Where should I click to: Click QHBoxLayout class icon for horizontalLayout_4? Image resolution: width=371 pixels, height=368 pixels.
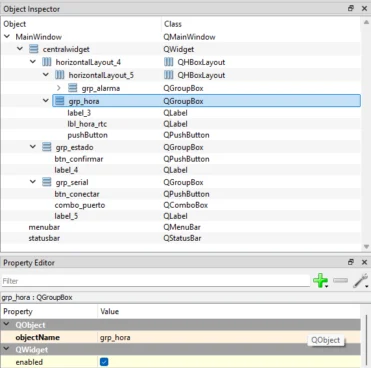click(169, 62)
